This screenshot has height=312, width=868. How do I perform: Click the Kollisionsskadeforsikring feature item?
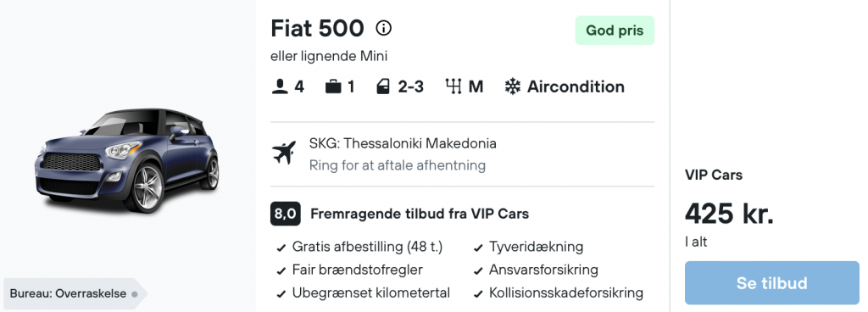559,292
